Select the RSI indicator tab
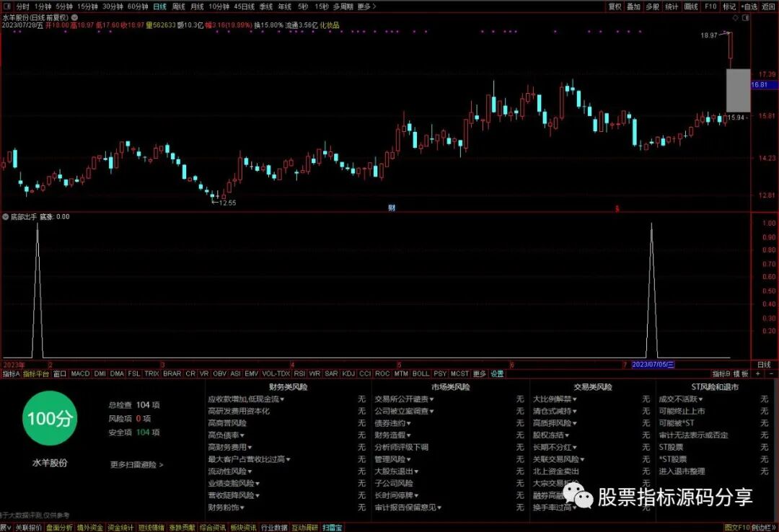Image resolution: width=779 pixels, height=532 pixels. 299,373
